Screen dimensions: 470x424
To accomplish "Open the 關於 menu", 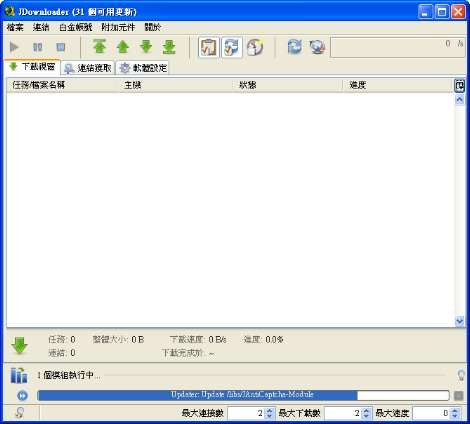I will pyautogui.click(x=153, y=27).
